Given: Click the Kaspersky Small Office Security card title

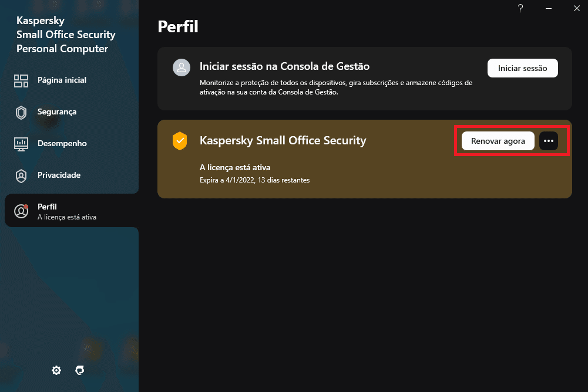Looking at the screenshot, I should 283,141.
